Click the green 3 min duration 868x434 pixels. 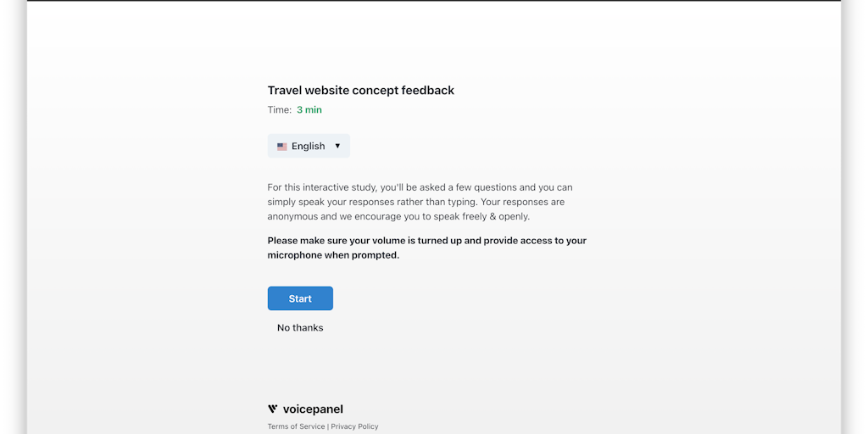[x=309, y=110]
